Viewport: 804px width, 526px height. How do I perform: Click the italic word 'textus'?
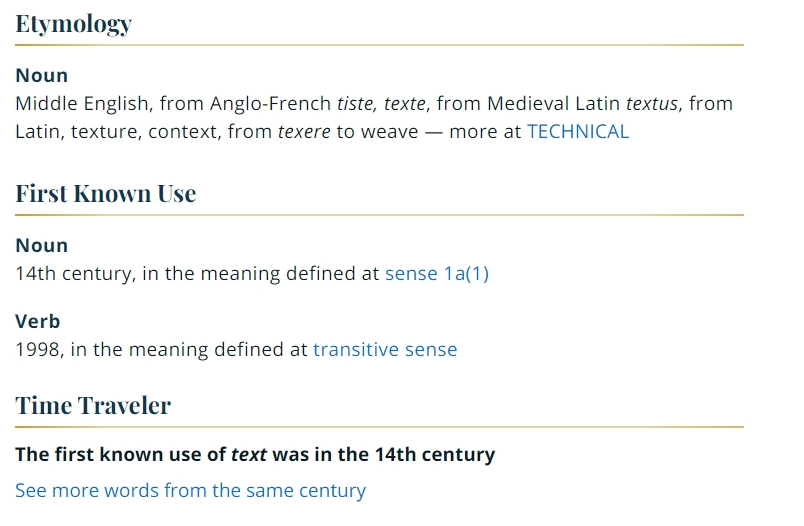tap(652, 104)
